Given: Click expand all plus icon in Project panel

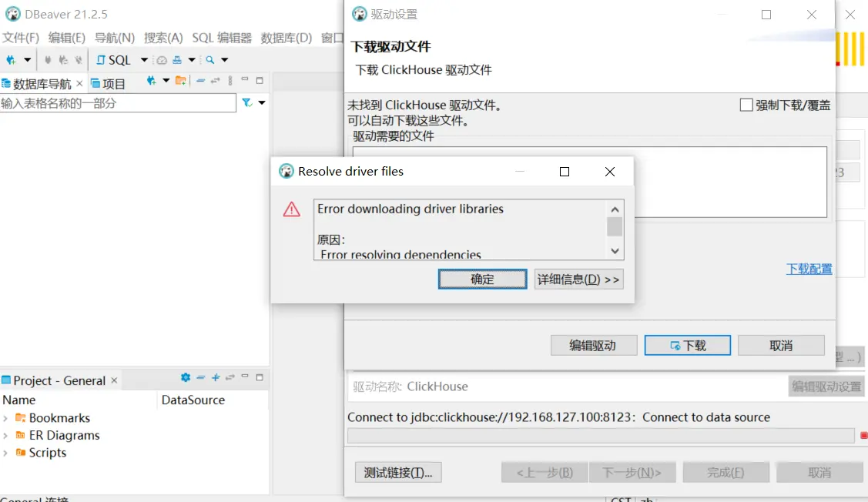Looking at the screenshot, I should point(216,377).
